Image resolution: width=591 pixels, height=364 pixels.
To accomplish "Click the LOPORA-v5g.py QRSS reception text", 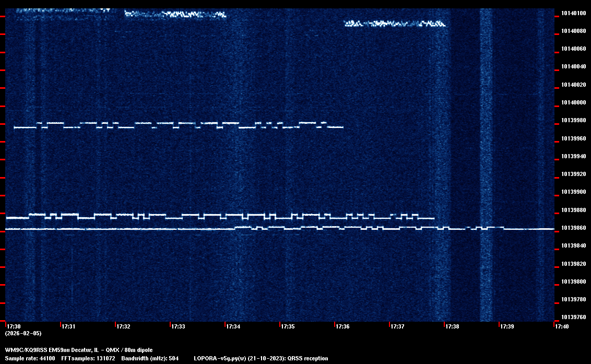I will [261, 358].
